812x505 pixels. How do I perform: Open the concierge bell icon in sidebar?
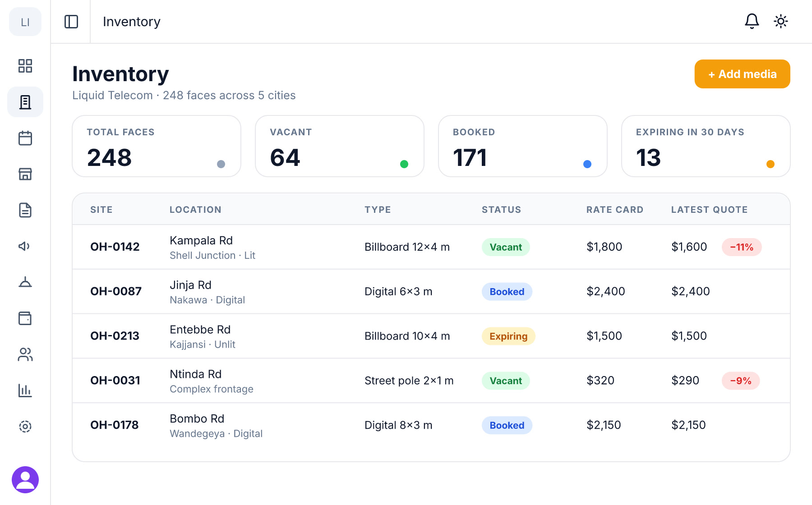25,282
